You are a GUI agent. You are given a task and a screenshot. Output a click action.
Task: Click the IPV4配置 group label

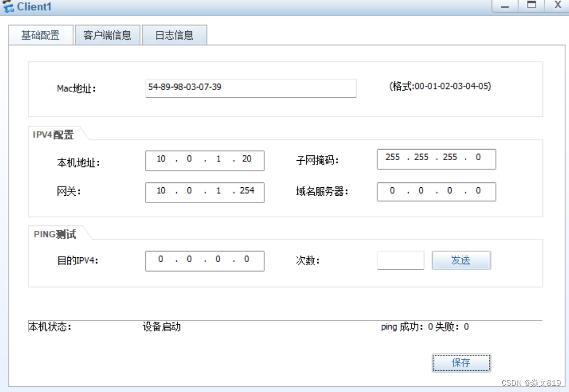tap(53, 135)
